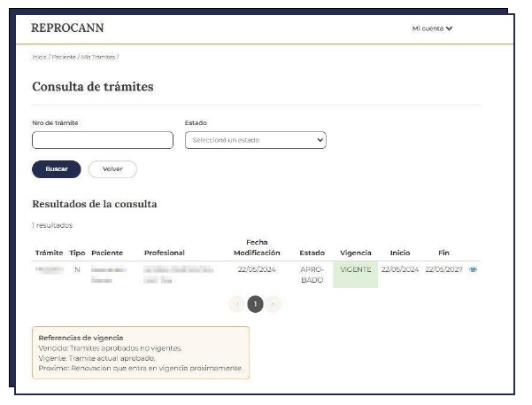This screenshot has height=405, width=532.
Task: Go to previous results page arrow
Action: (x=236, y=304)
